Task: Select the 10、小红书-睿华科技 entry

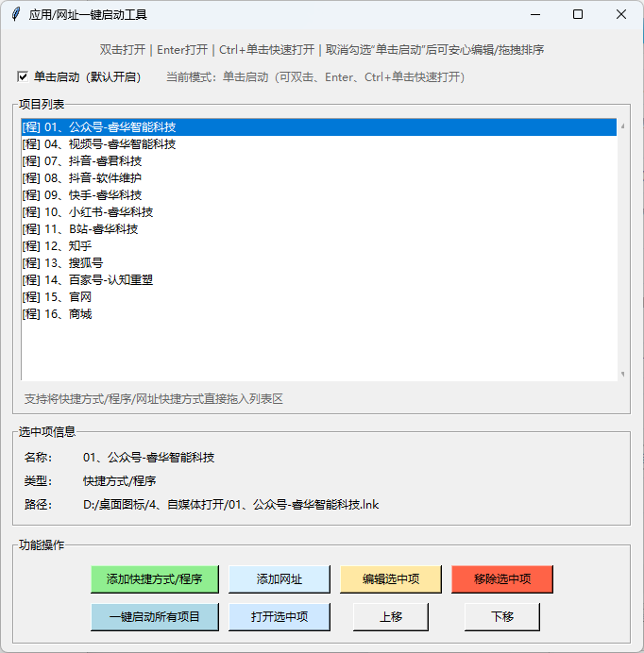Action: 87,212
